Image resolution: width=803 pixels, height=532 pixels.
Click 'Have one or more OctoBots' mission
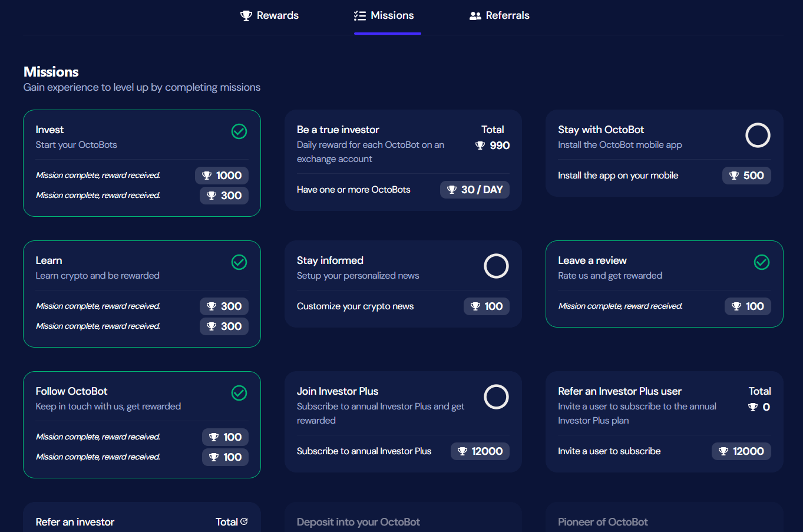353,190
